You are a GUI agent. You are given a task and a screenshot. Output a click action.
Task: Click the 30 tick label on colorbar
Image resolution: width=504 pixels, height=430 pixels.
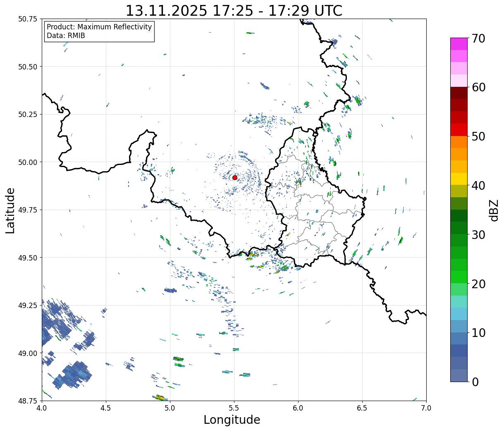tap(478, 235)
